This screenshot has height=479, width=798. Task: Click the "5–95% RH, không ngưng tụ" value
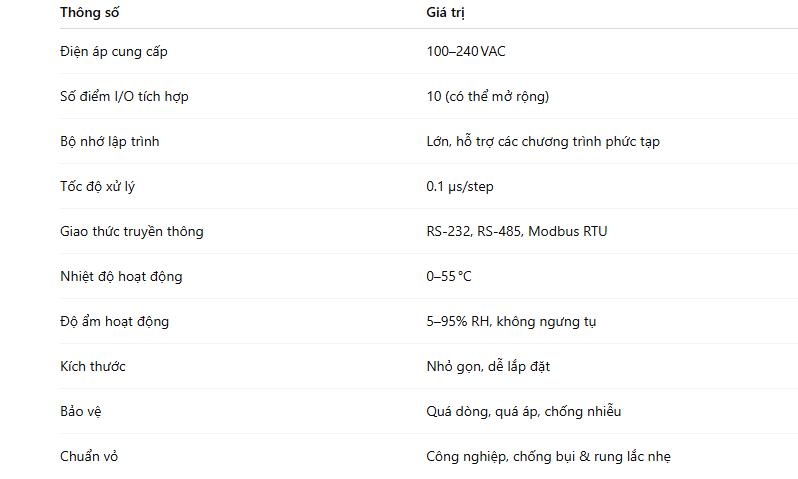[512, 321]
